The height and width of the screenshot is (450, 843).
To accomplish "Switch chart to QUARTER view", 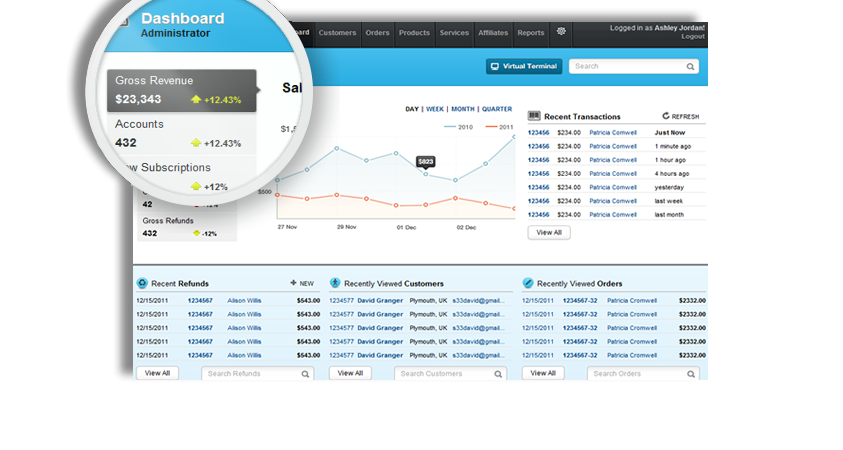I will [x=496, y=109].
